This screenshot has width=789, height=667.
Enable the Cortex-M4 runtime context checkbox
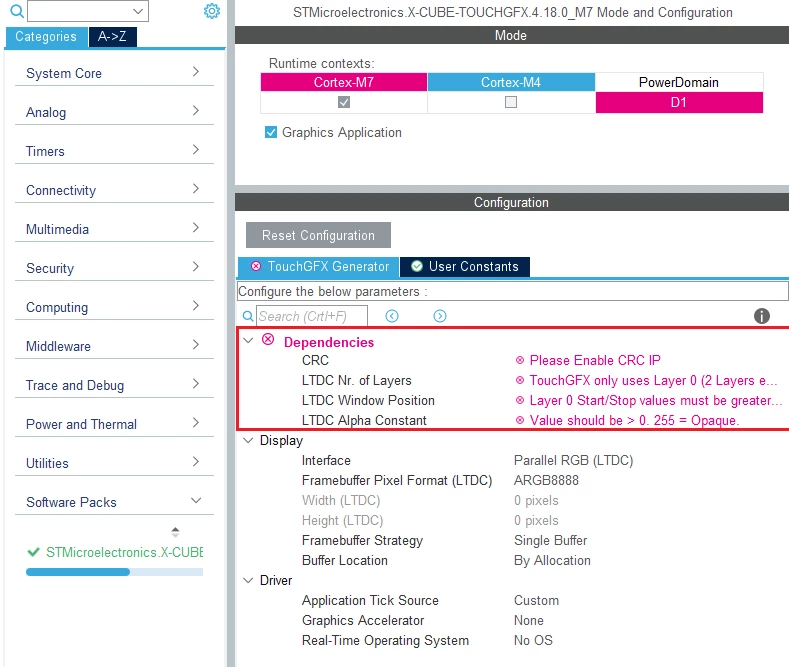pos(511,102)
